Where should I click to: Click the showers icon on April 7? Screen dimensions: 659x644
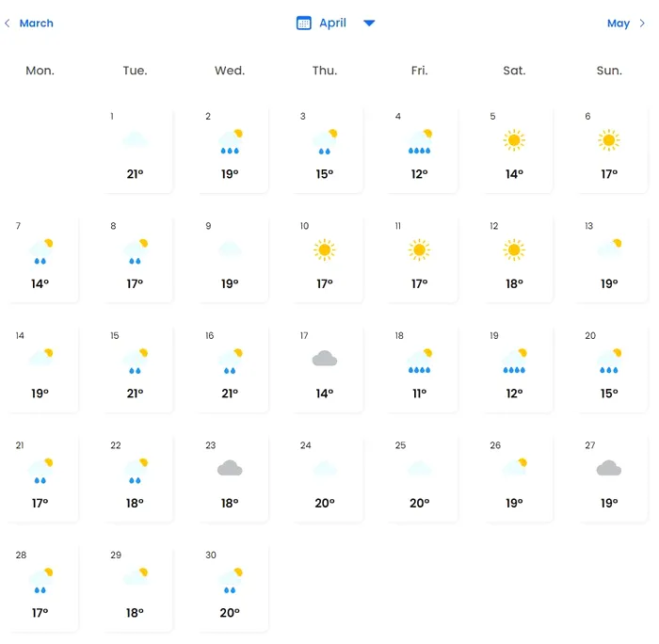point(40,250)
